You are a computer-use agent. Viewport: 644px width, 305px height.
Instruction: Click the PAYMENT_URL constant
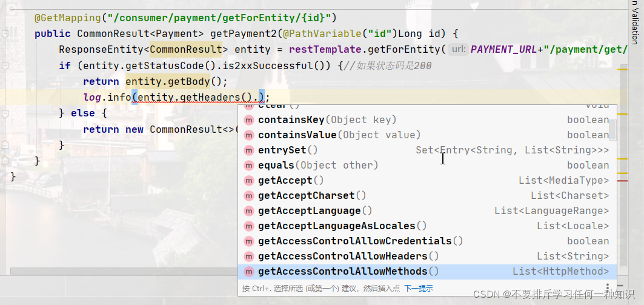[x=504, y=50]
